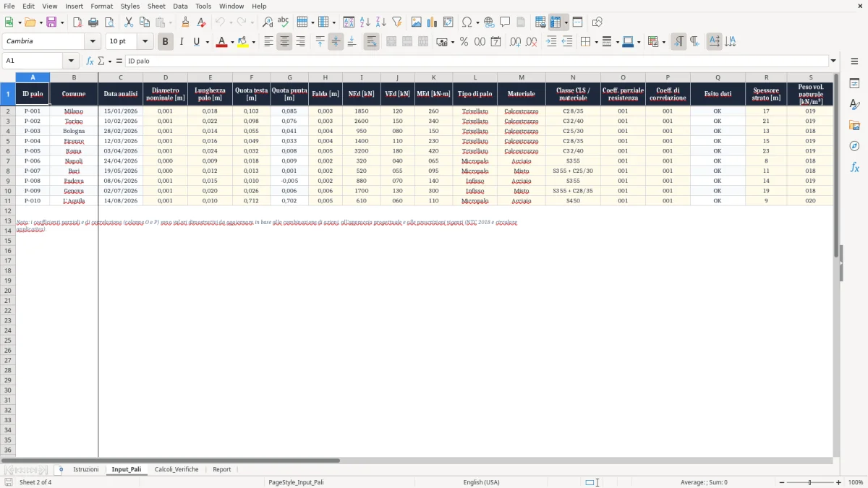Image resolution: width=868 pixels, height=488 pixels.
Task: Apply the red Font Color swatch
Action: [x=222, y=42]
